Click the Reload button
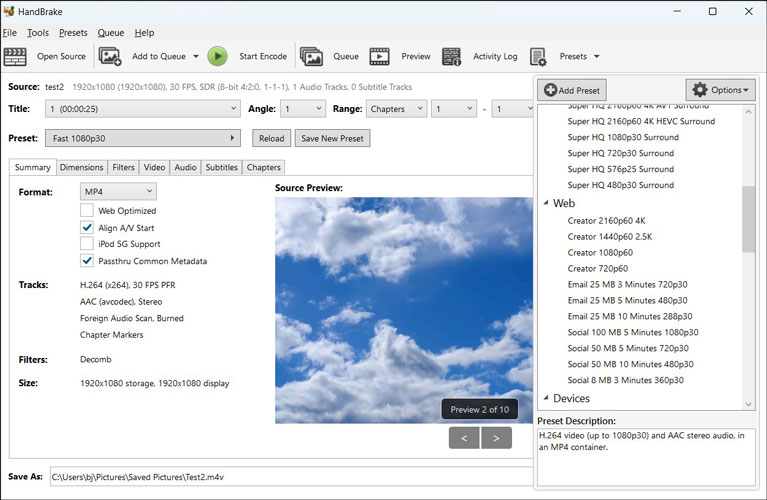The width and height of the screenshot is (767, 500). coord(271,138)
